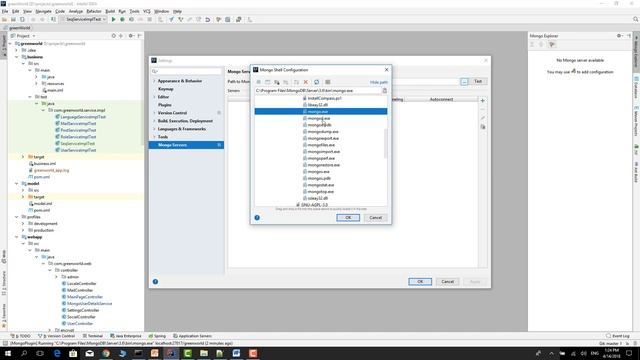Click the red Delete X icon in file chooser

tap(305, 82)
